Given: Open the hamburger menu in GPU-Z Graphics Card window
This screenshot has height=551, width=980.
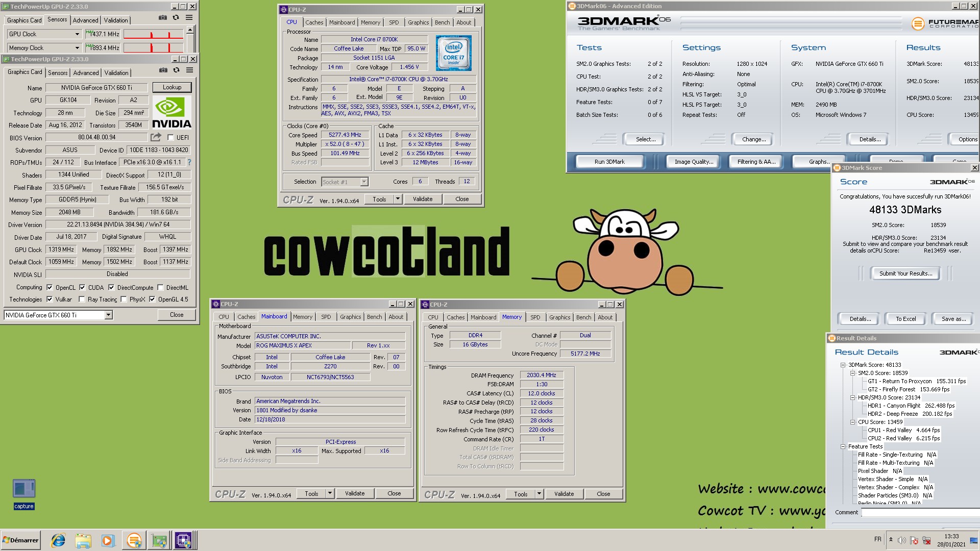Looking at the screenshot, I should pos(189,70).
